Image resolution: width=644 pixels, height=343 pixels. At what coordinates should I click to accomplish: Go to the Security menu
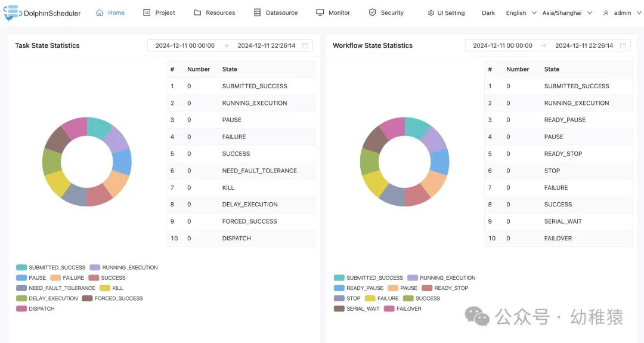click(x=392, y=13)
